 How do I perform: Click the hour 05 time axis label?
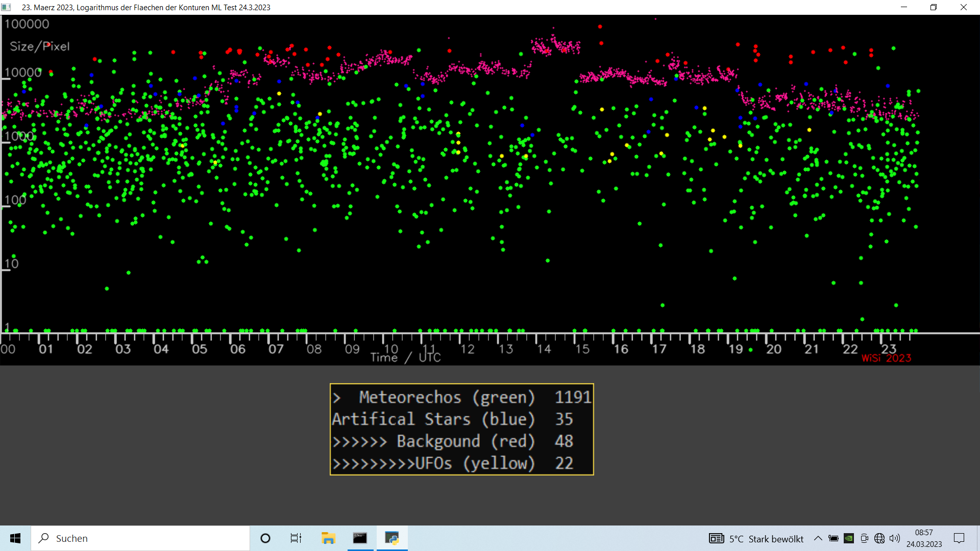pyautogui.click(x=199, y=349)
